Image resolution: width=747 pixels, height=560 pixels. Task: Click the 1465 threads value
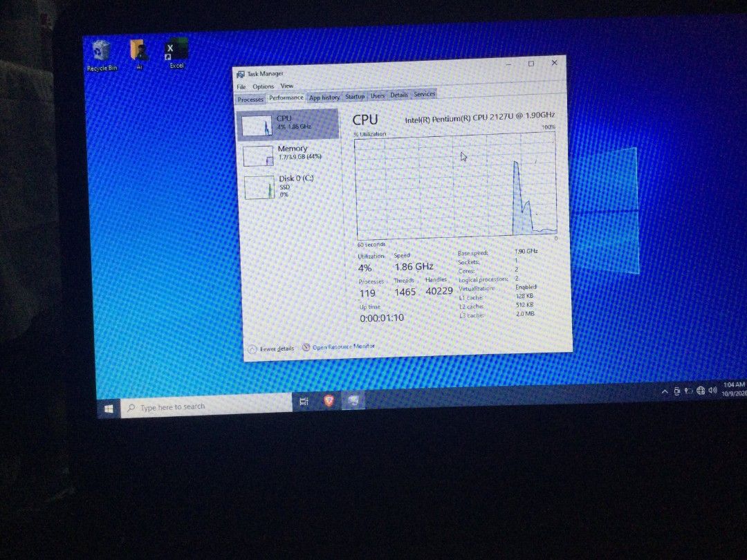405,292
